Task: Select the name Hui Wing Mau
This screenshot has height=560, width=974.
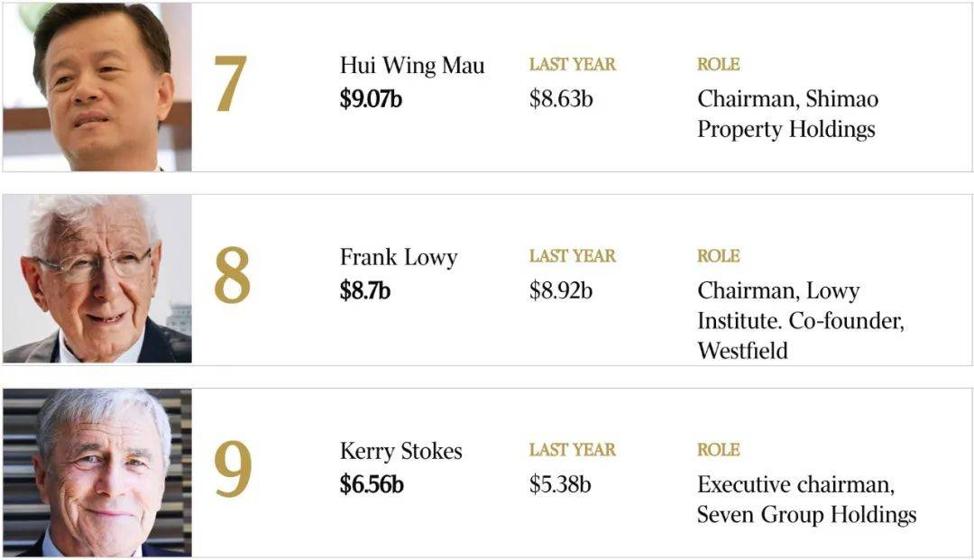Action: coord(412,66)
